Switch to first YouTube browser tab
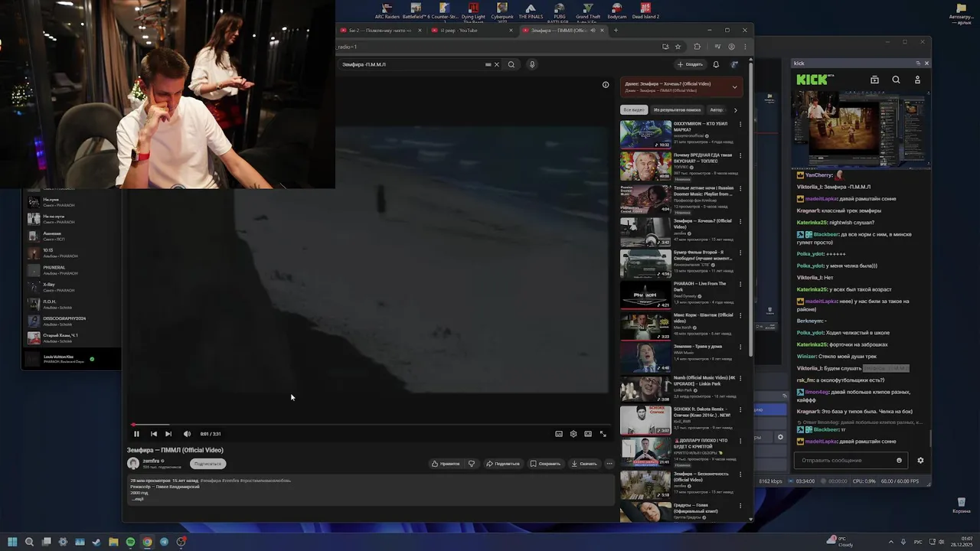Image resolution: width=980 pixels, height=551 pixels. tap(380, 31)
